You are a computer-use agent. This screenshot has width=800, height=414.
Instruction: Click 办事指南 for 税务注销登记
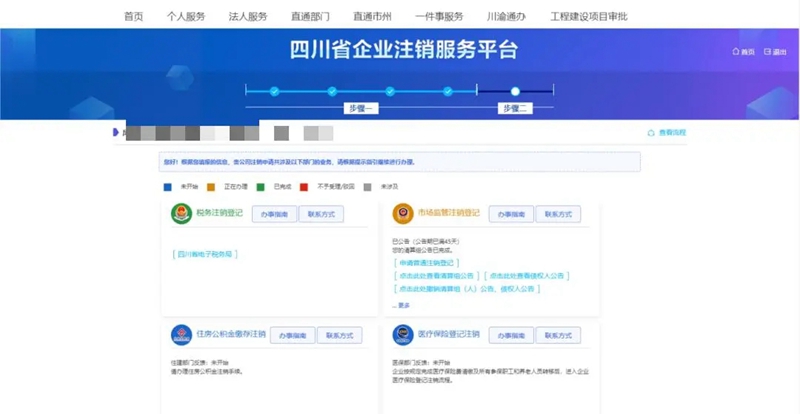274,214
